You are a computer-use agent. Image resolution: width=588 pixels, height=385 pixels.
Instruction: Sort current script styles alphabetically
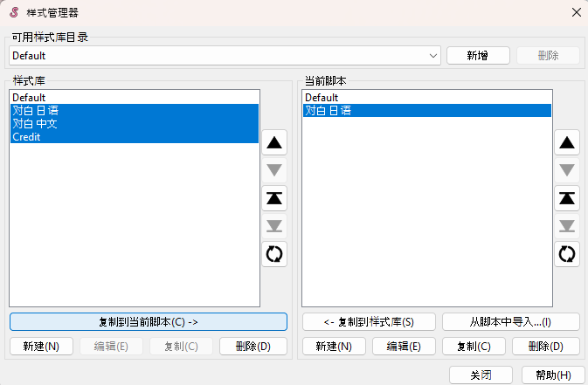tap(567, 254)
